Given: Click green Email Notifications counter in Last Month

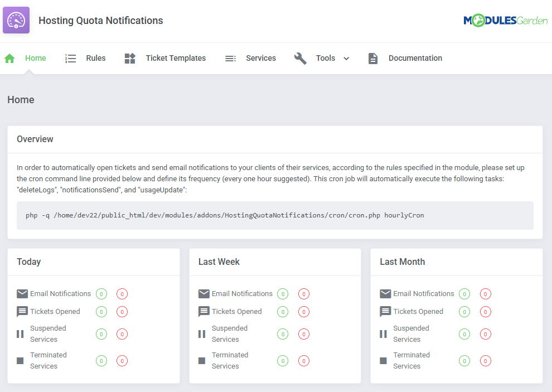Looking at the screenshot, I should click(464, 294).
